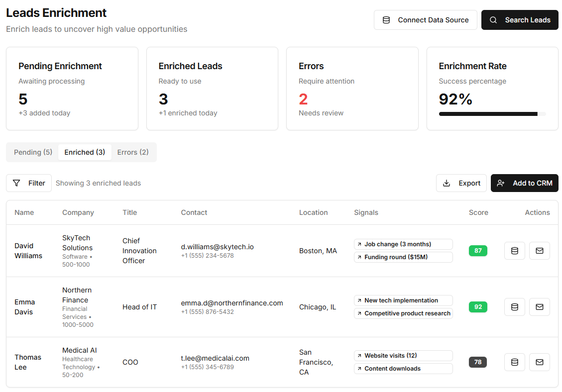Click the Search Leads button
Screen dimensions: 562x392
tap(520, 20)
